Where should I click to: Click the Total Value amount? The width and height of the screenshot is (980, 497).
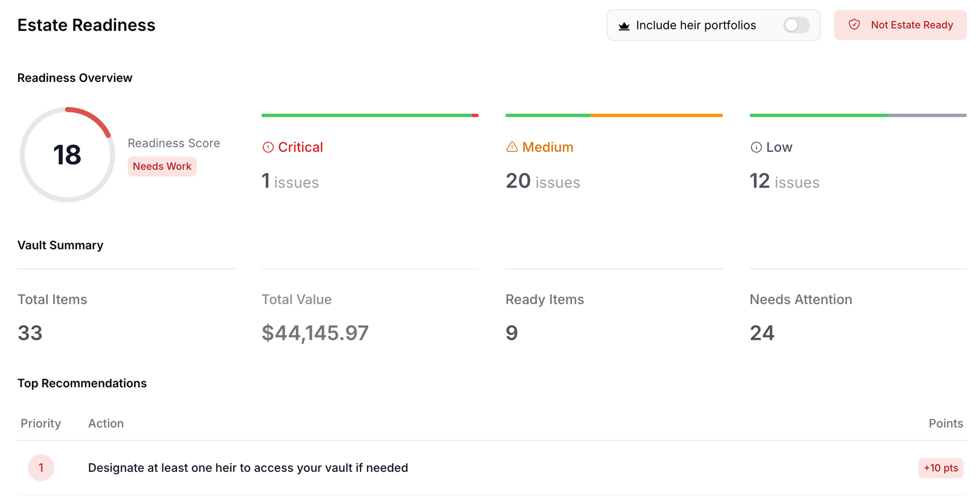click(x=315, y=333)
